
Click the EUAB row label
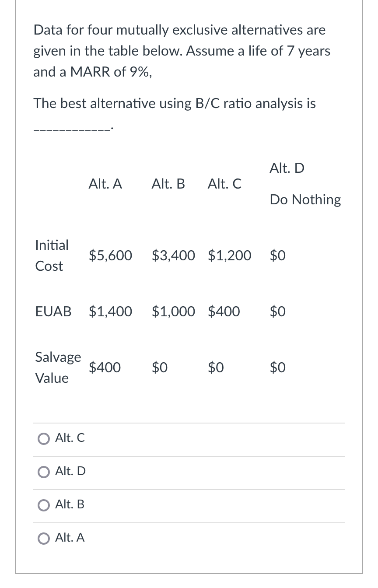click(53, 311)
